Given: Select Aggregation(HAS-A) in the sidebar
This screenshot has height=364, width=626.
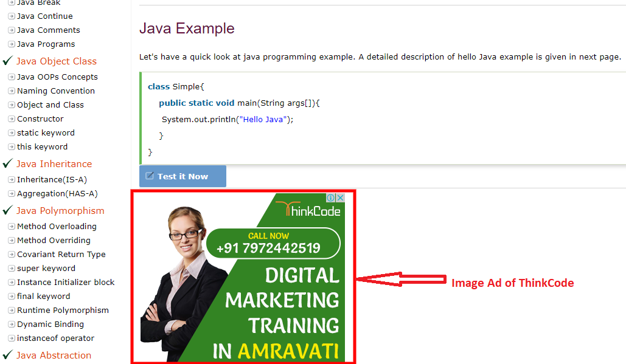Looking at the screenshot, I should point(57,194).
